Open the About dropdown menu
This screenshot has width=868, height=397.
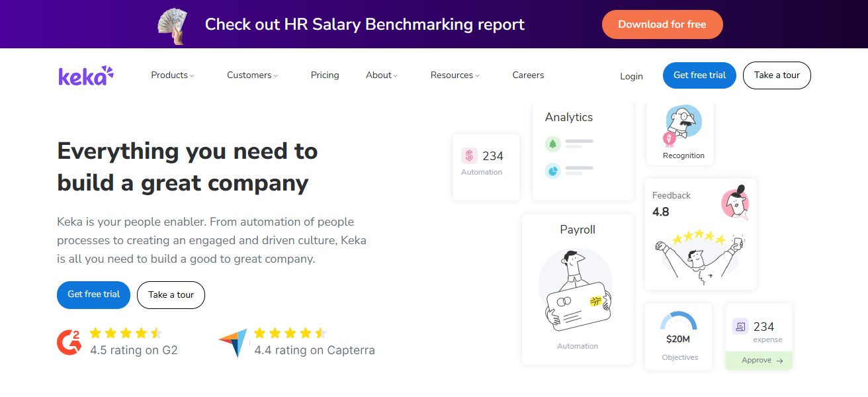[382, 75]
